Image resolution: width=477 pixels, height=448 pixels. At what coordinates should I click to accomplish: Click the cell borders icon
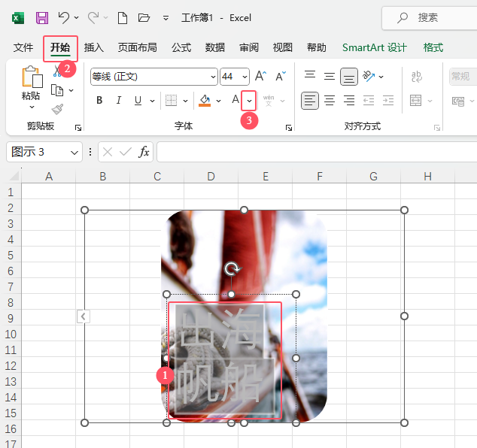(171, 100)
